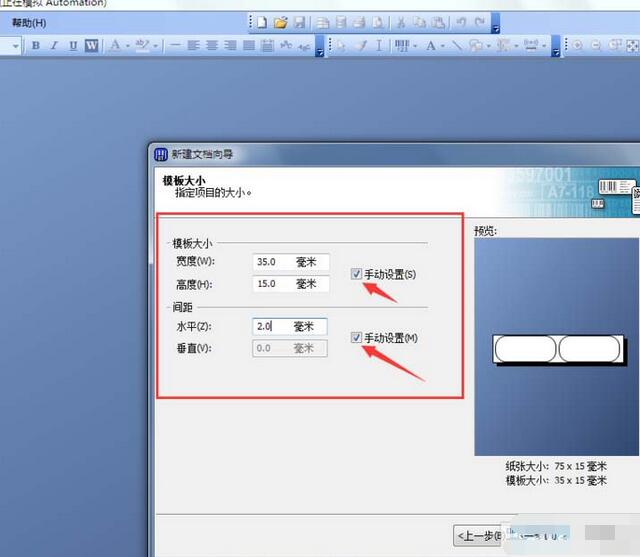Screen dimensions: 640x557
Task: Click the Redo arrow icon
Action: coord(480,22)
